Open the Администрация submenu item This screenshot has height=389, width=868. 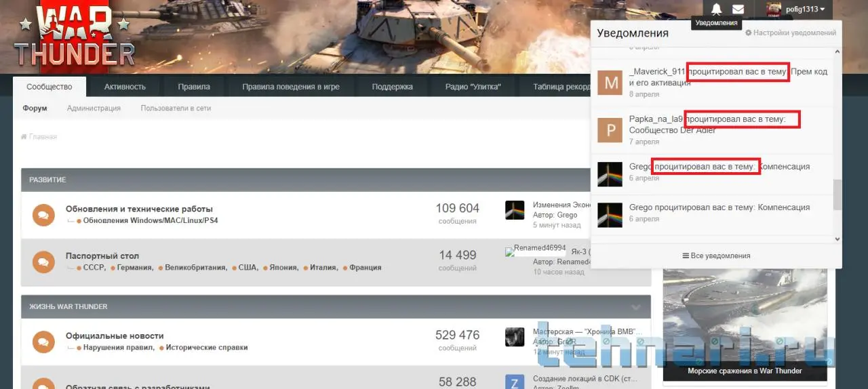pos(94,108)
